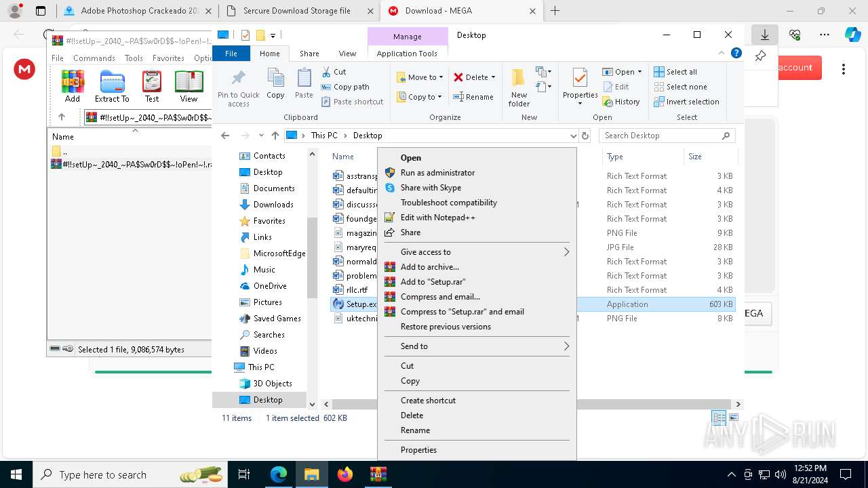The width and height of the screenshot is (868, 488).
Task: Open the View ribbon tab
Action: point(347,54)
